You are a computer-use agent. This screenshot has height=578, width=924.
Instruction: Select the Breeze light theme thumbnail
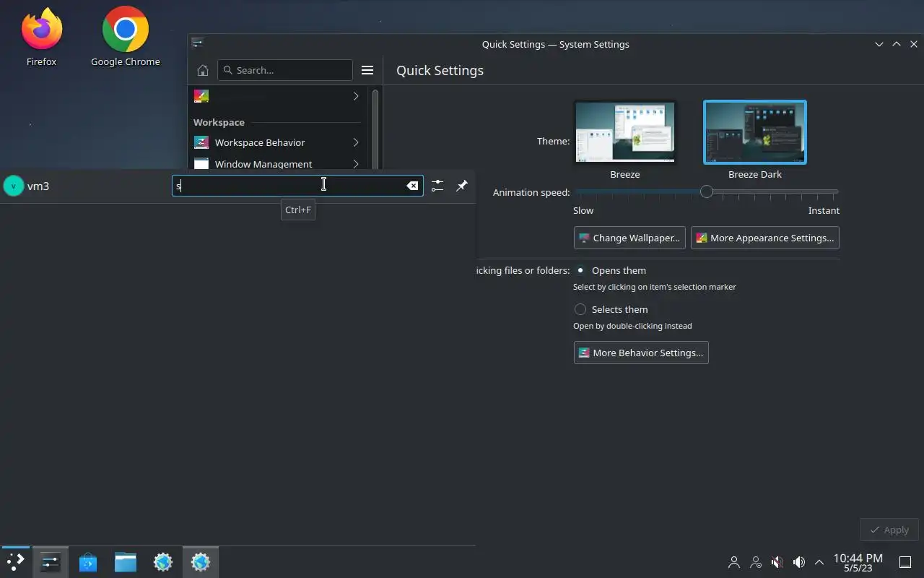tap(625, 132)
